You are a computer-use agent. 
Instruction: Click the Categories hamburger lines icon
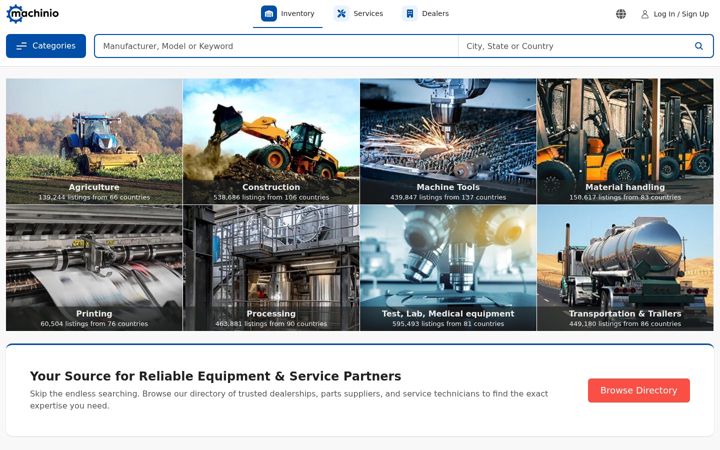(22, 46)
